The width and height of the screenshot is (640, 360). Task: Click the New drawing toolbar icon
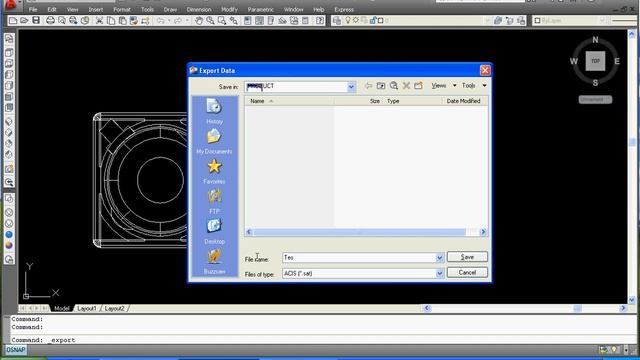coord(13,20)
